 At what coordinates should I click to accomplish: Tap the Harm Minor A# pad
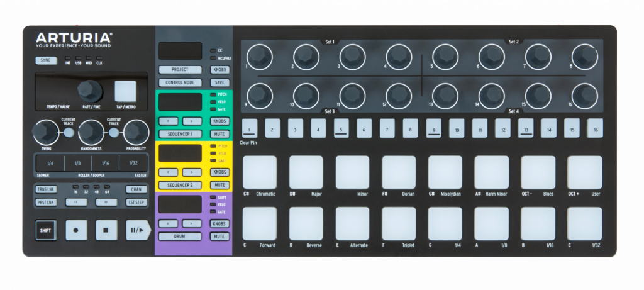pos(492,172)
